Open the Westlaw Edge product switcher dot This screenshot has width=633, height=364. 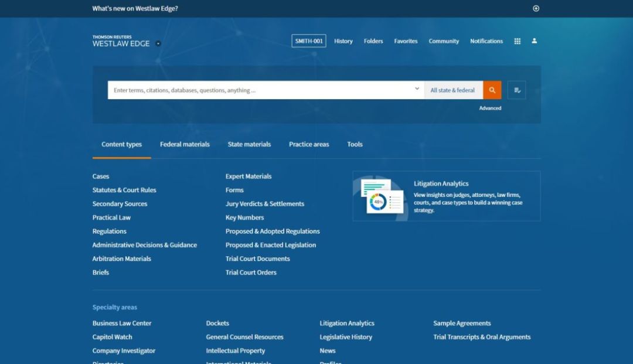pos(158,43)
